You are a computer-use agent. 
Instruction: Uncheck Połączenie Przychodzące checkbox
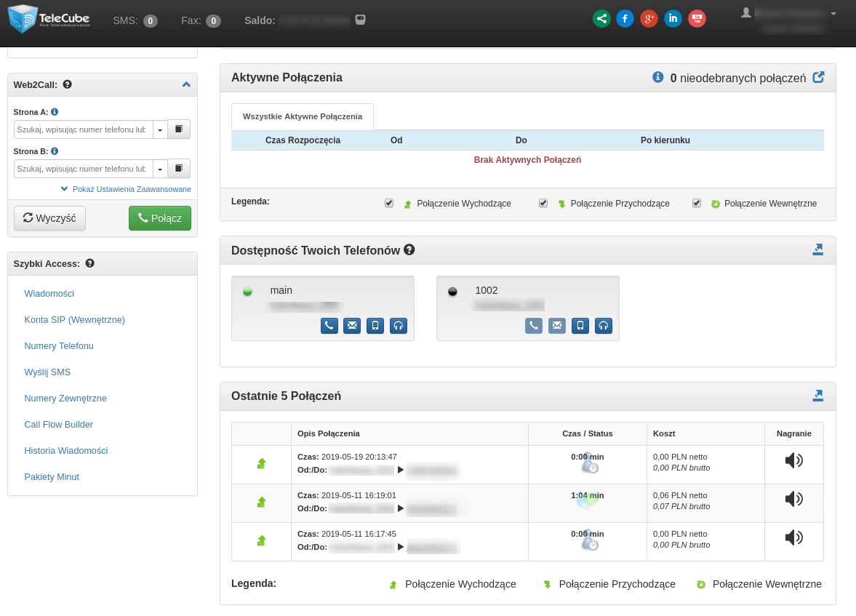(x=543, y=204)
